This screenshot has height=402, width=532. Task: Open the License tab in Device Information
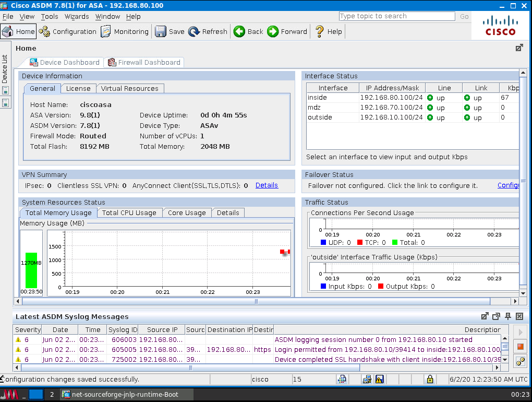coord(78,88)
